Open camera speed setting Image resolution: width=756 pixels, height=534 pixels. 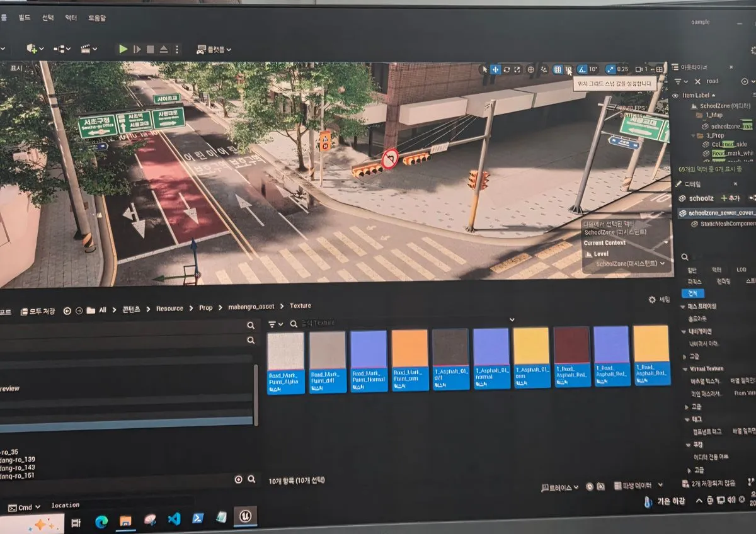pos(642,69)
